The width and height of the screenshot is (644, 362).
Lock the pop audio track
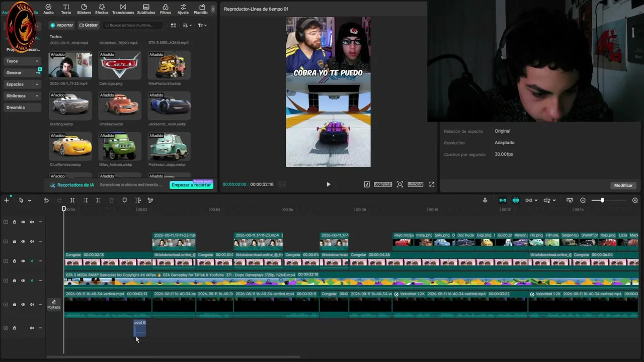(x=14, y=328)
